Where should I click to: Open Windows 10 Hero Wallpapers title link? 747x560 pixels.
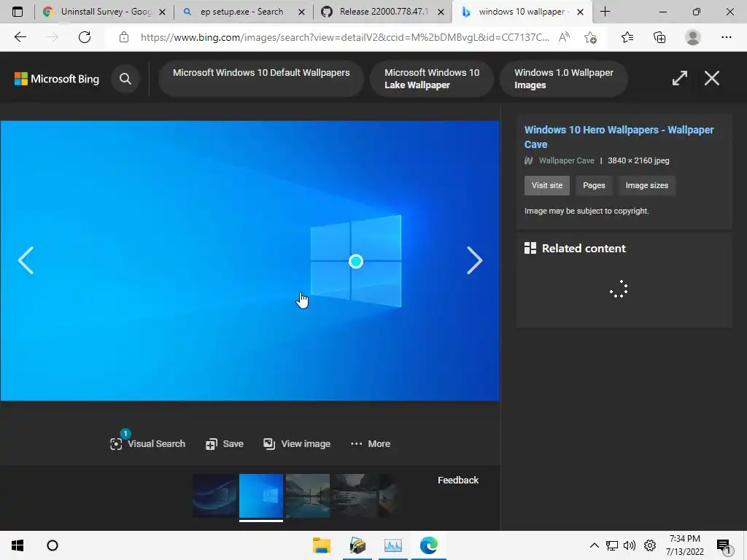point(619,137)
